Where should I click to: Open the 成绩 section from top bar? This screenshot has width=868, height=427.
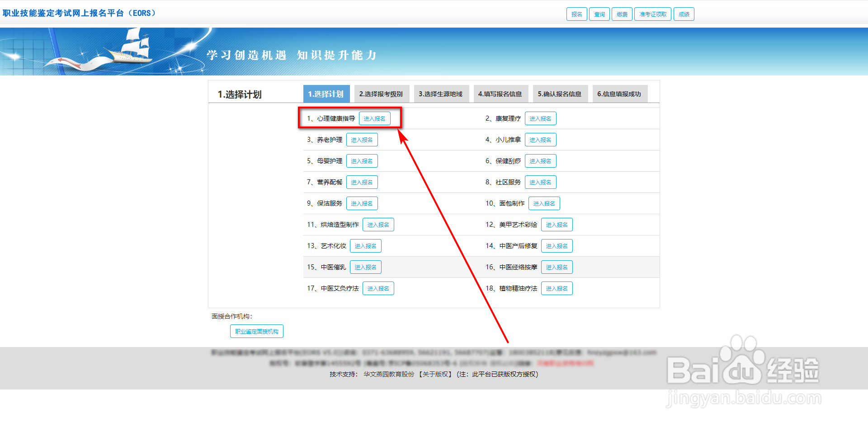(684, 14)
